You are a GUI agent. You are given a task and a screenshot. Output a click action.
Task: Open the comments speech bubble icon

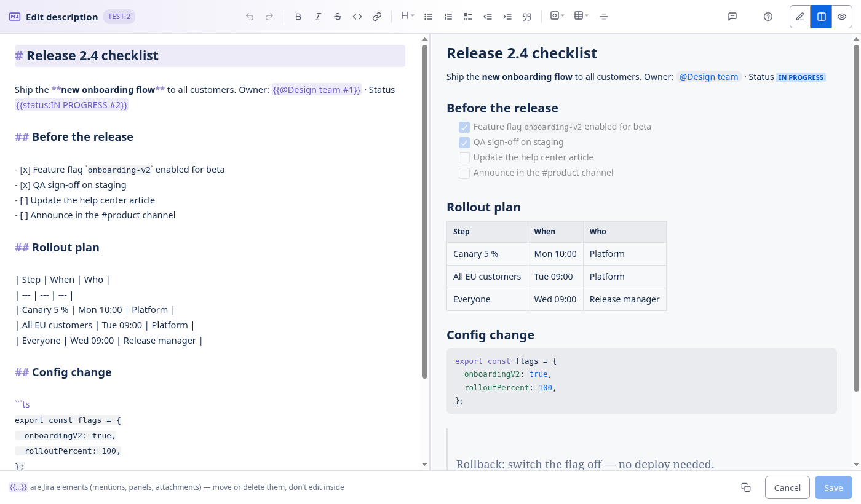pyautogui.click(x=732, y=17)
